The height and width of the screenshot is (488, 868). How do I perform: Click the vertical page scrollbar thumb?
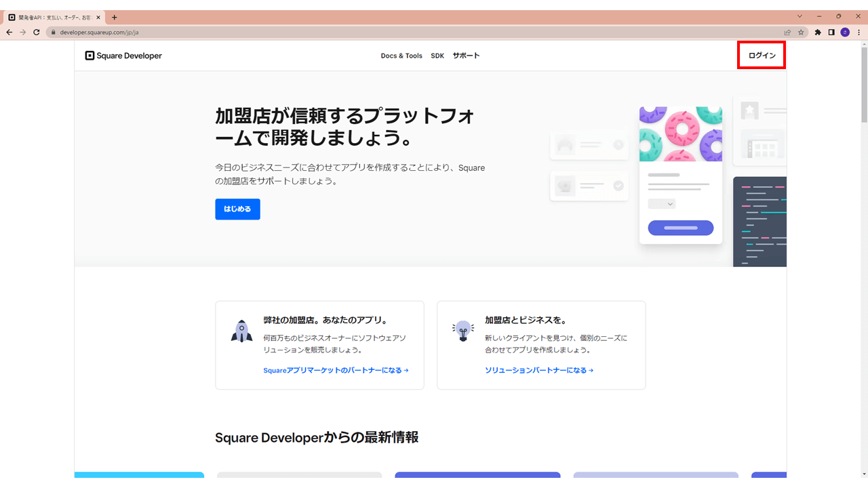pos(863,85)
